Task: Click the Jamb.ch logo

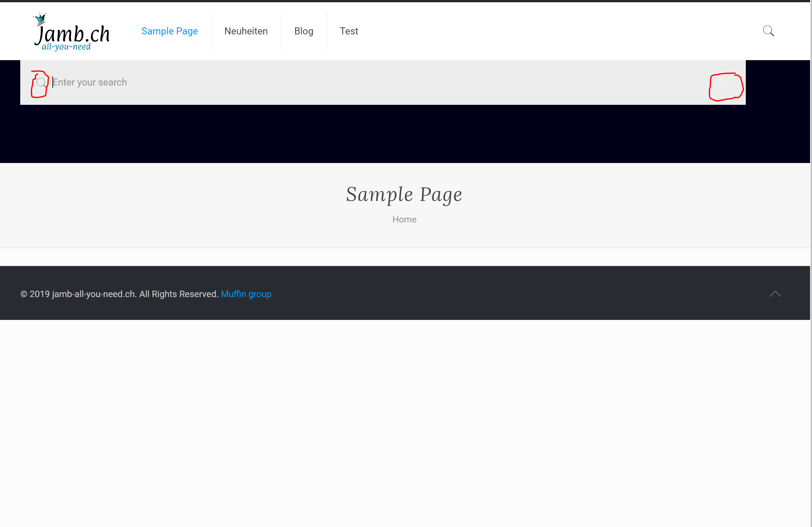Action: (x=72, y=33)
